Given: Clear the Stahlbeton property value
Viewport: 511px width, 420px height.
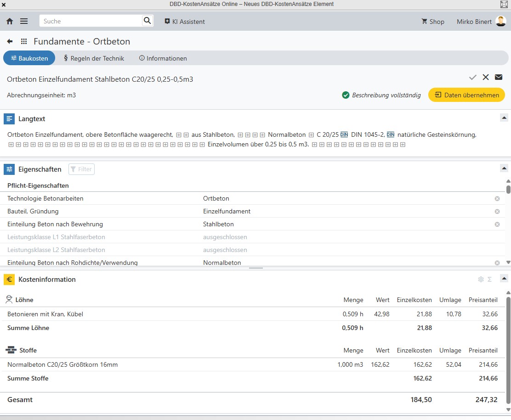Looking at the screenshot, I should click(497, 224).
